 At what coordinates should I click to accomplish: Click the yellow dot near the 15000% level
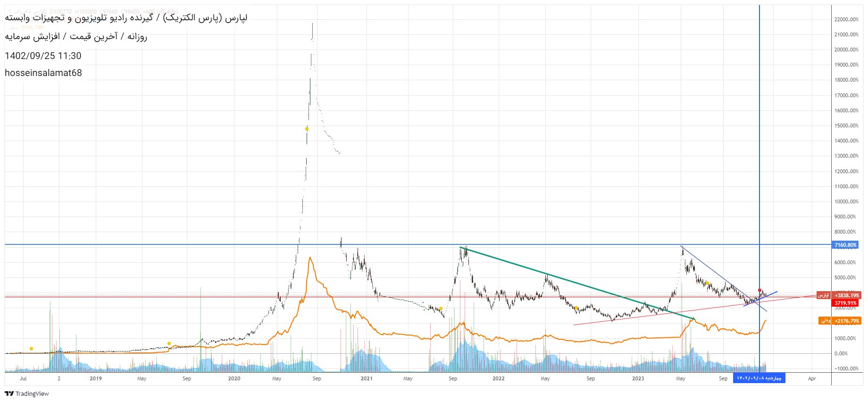307,129
